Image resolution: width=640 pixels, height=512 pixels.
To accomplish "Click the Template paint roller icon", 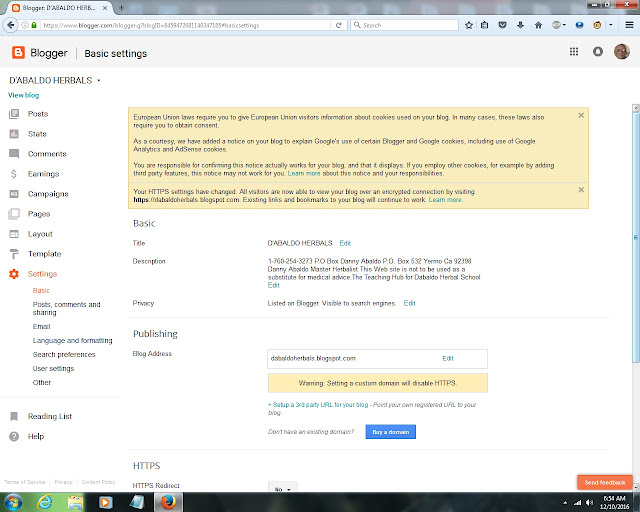I will (14, 254).
